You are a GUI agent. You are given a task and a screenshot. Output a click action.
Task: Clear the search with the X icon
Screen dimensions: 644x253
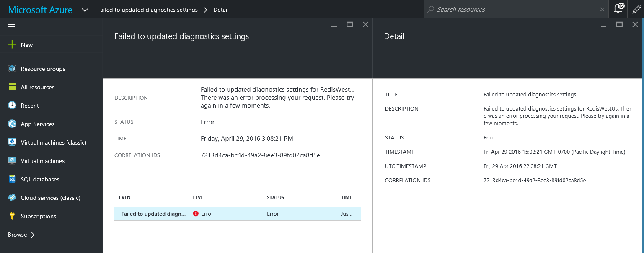click(602, 10)
